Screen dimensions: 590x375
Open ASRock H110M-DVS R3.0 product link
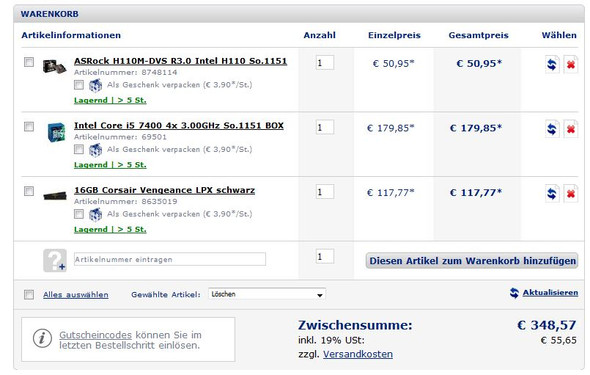click(180, 61)
